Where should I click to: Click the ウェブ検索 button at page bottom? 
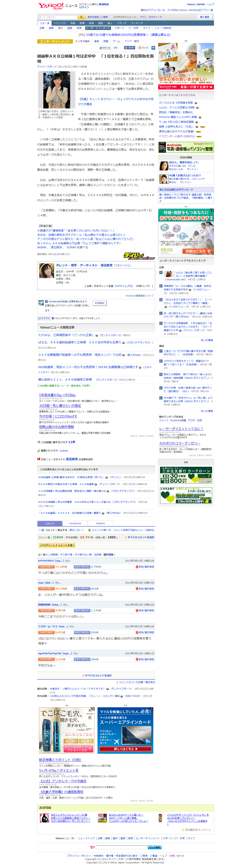tap(155, 847)
